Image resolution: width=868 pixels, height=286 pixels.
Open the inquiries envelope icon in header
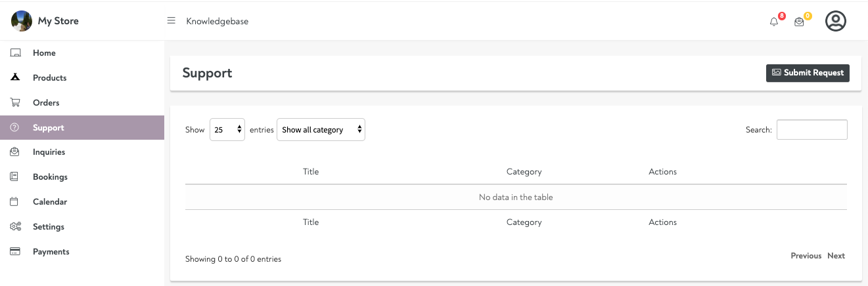pos(799,22)
